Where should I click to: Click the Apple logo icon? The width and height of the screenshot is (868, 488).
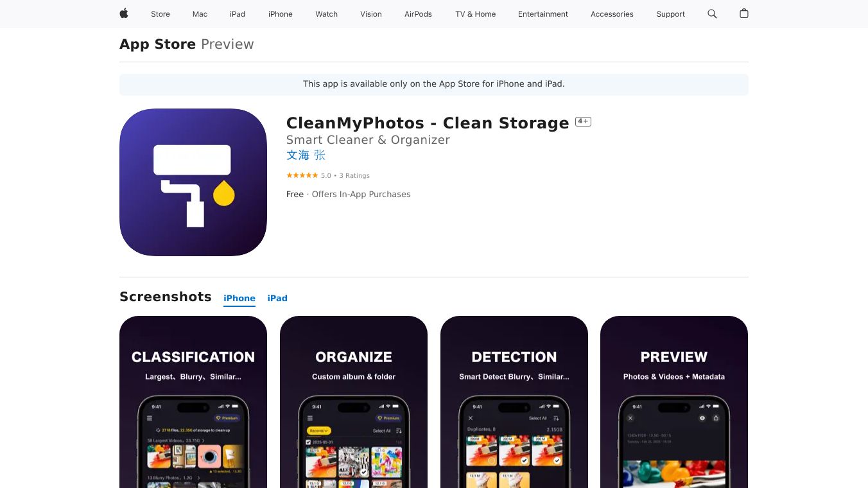124,13
